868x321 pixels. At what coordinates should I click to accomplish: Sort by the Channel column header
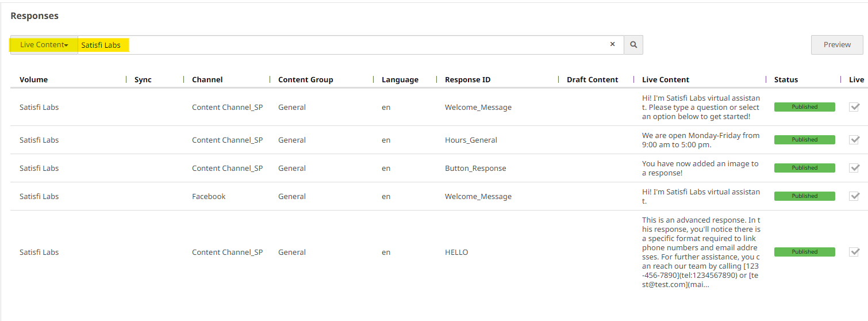pos(207,80)
